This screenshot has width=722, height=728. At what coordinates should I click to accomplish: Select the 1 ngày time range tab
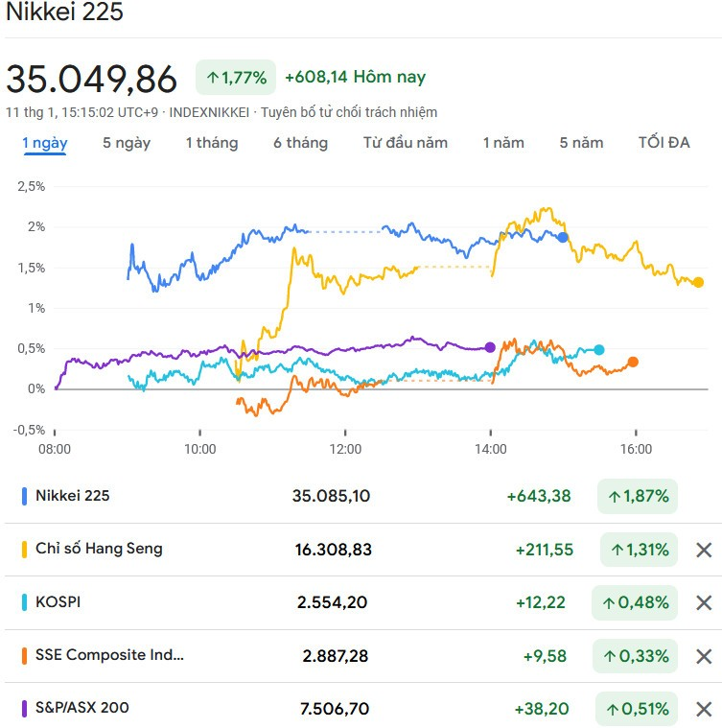tap(44, 143)
